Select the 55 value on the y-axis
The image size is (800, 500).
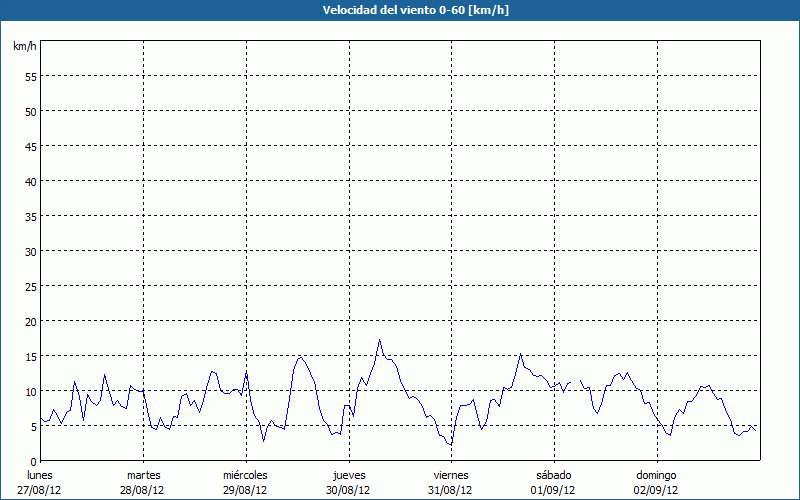(x=30, y=76)
